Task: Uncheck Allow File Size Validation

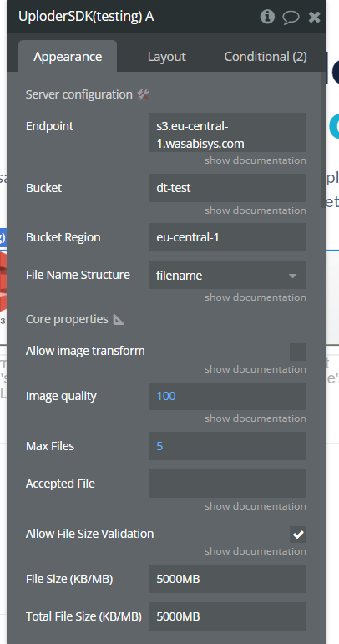Action: (298, 535)
